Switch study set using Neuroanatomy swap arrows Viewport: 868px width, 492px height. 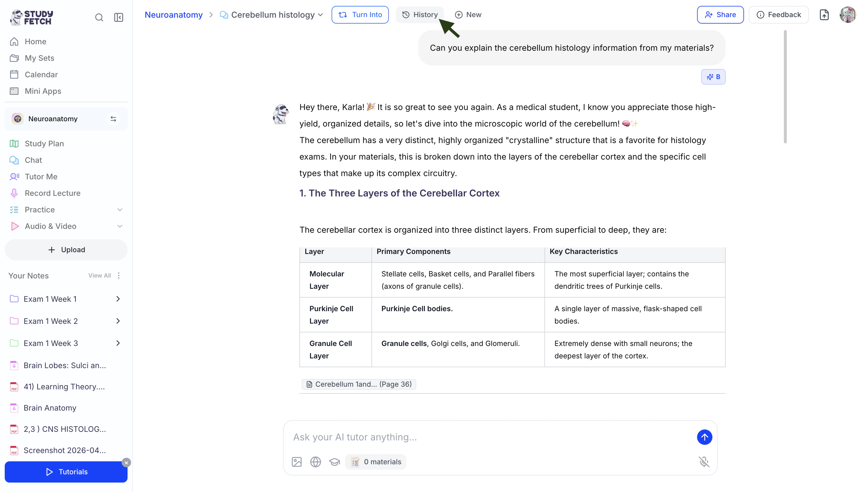[113, 119]
